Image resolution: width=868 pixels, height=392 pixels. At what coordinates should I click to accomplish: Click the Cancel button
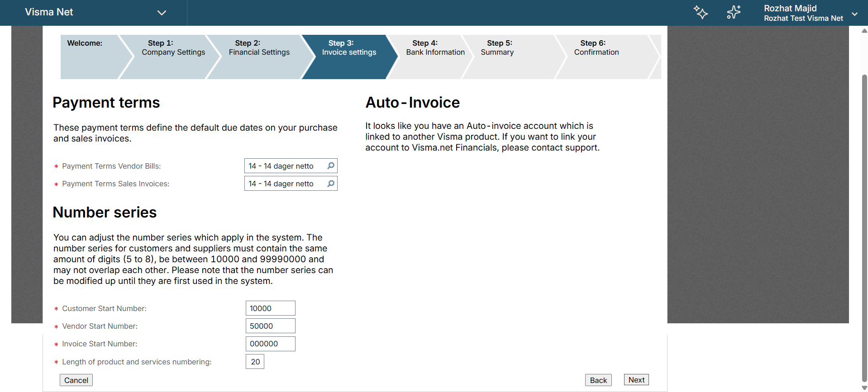tap(76, 380)
